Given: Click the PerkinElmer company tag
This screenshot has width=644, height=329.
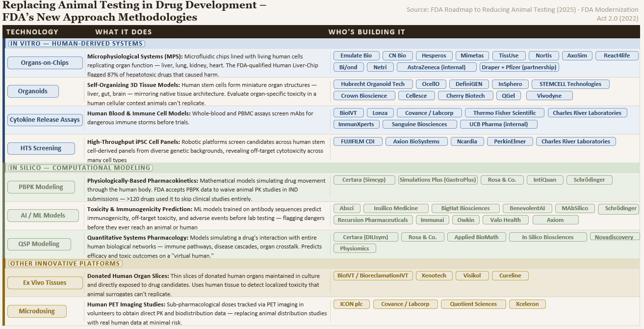Looking at the screenshot, I should [x=510, y=141].
